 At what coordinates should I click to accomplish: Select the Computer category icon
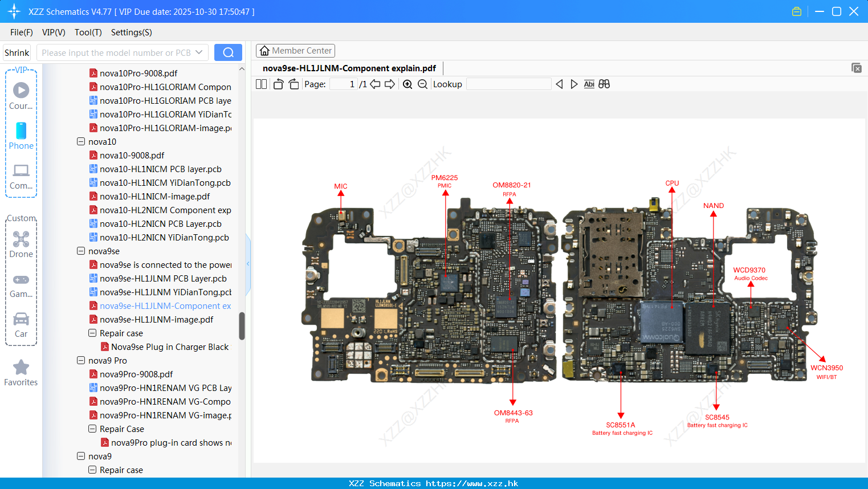pos(21,176)
